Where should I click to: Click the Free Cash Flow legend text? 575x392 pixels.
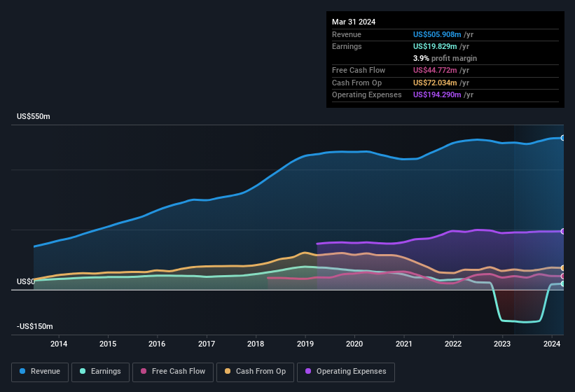point(179,371)
